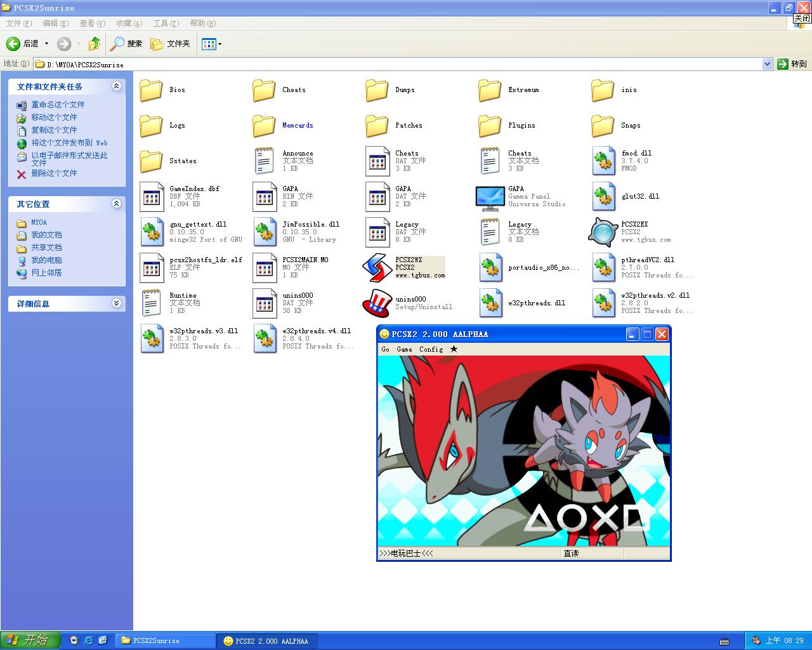This screenshot has width=812, height=650.
Task: Open the Memcards folder
Action: point(264,126)
